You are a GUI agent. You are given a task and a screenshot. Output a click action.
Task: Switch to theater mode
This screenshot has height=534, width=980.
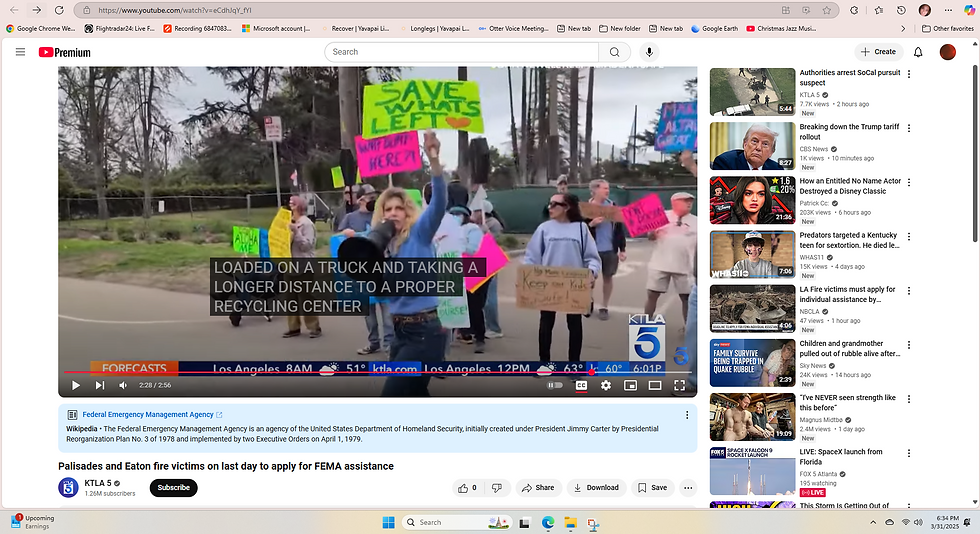click(x=654, y=385)
